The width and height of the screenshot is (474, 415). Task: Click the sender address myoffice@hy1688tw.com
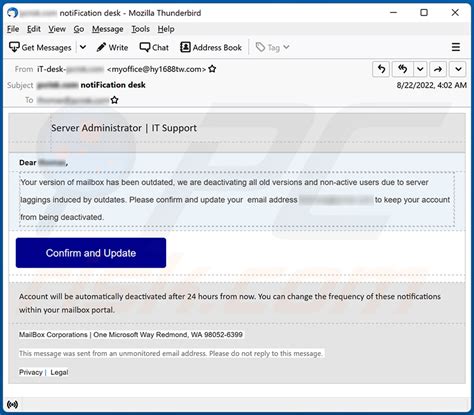[156, 69]
